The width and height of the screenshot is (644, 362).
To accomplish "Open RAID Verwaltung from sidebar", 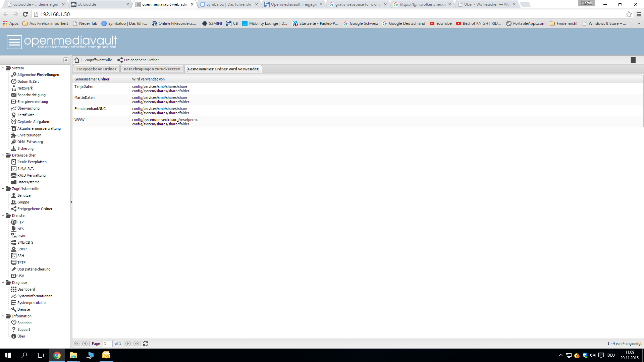I will point(31,175).
